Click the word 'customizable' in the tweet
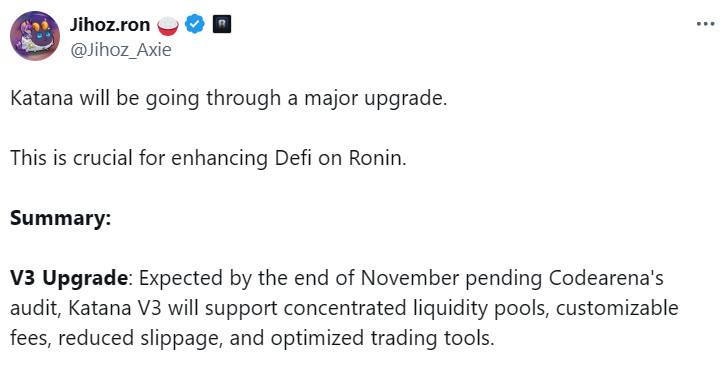The width and height of the screenshot is (728, 369). tap(617, 308)
